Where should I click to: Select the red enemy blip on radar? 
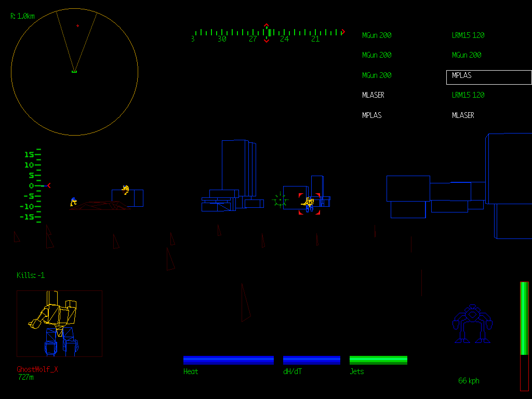click(78, 25)
